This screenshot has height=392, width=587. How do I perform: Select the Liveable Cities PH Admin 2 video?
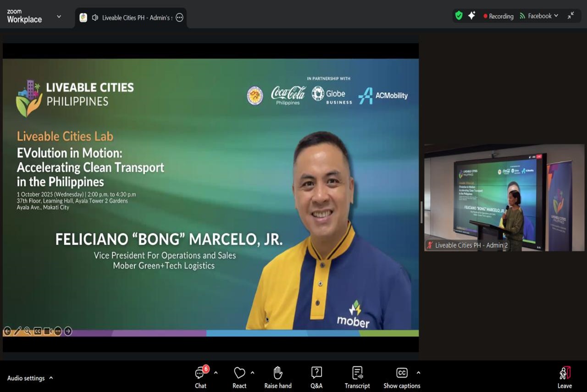(x=504, y=198)
